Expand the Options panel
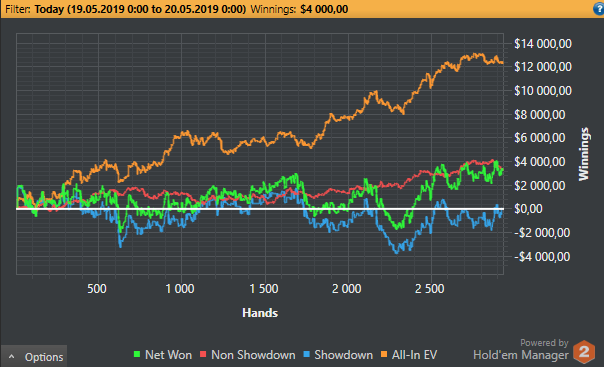The height and width of the screenshot is (367, 604). 34,357
